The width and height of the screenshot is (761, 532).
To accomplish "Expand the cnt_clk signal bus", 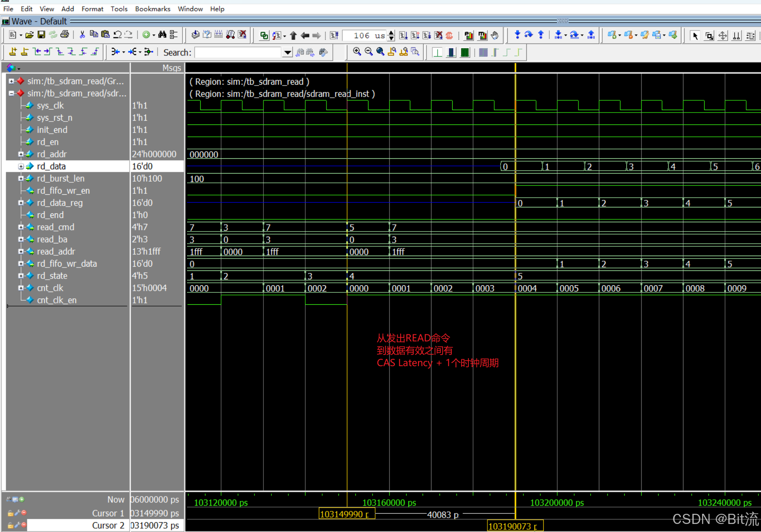I will 21,288.
